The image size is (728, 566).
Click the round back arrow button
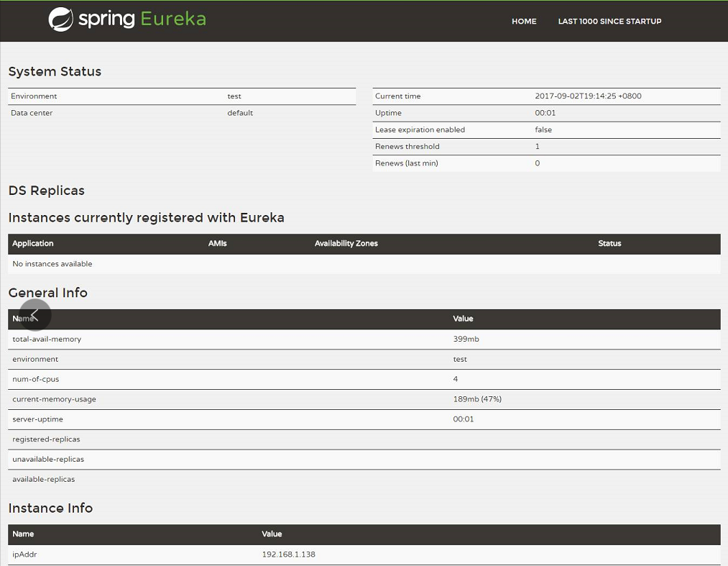point(34,314)
